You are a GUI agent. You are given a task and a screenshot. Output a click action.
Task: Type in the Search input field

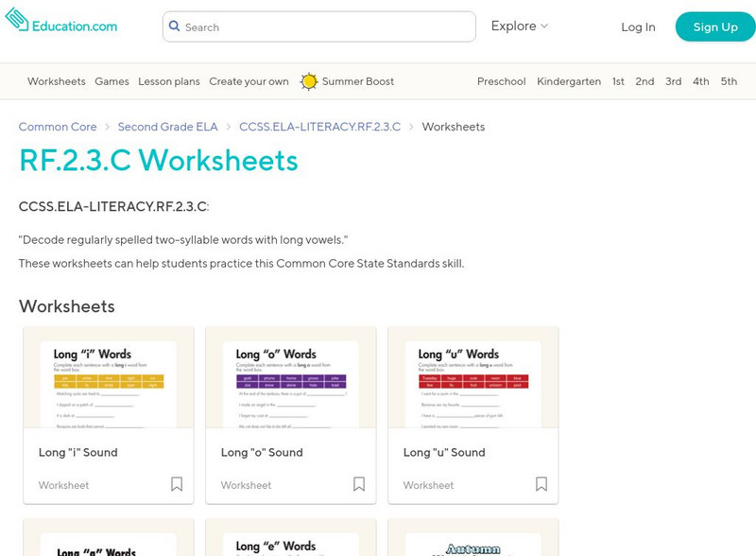click(326, 27)
